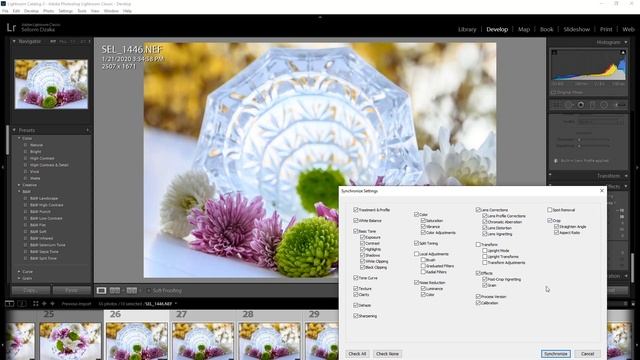The width and height of the screenshot is (640, 360).
Task: Open the Settings menu
Action: (x=65, y=11)
